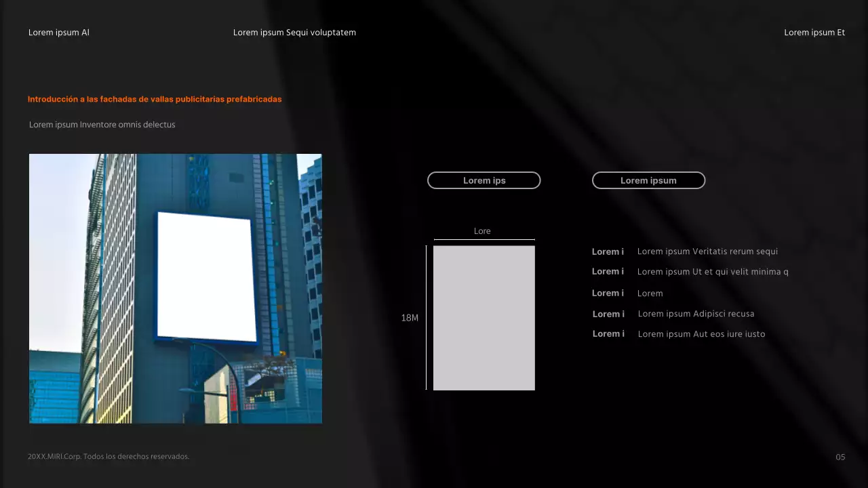Select 'Lorem ipsum Inventore omnis delectus' subtitle
Viewport: 868px width, 488px height.
[x=102, y=125]
